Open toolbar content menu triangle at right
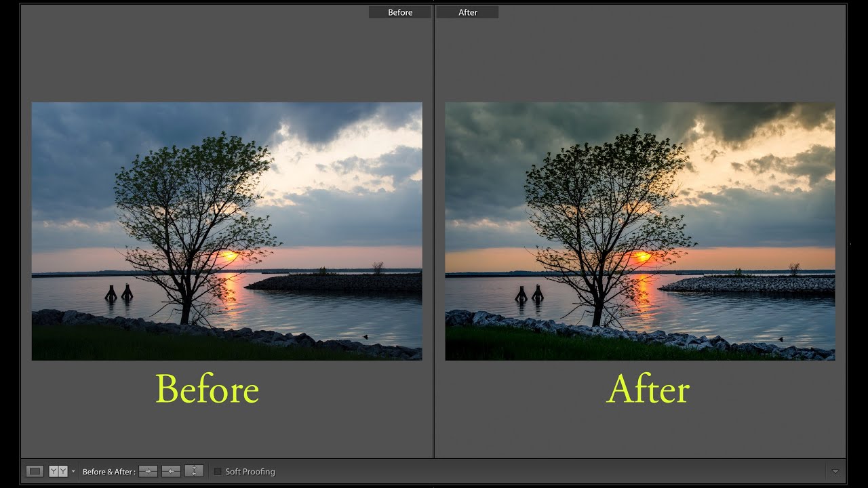This screenshot has width=868, height=488. (835, 472)
